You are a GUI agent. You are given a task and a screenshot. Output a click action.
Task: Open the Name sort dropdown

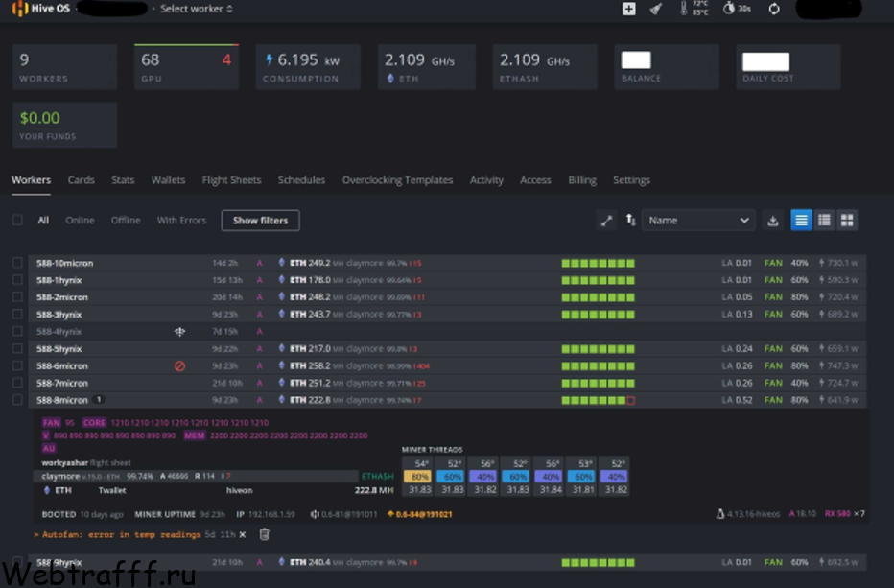(x=698, y=221)
